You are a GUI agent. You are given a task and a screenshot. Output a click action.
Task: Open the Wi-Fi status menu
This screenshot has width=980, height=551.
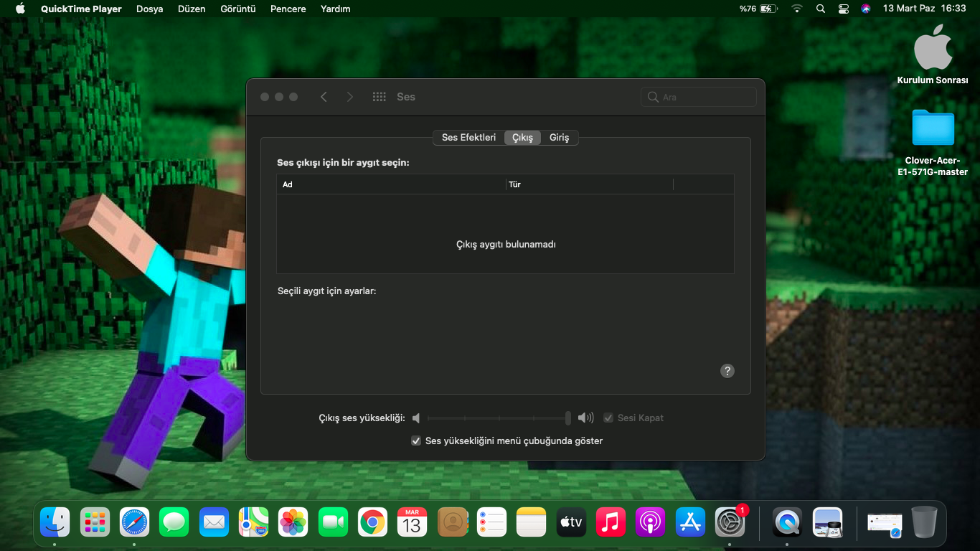click(796, 9)
